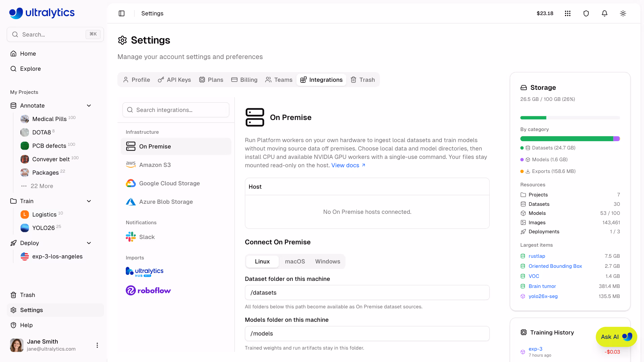Select Linux platform
Image resolution: width=644 pixels, height=362 pixels.
(262, 261)
